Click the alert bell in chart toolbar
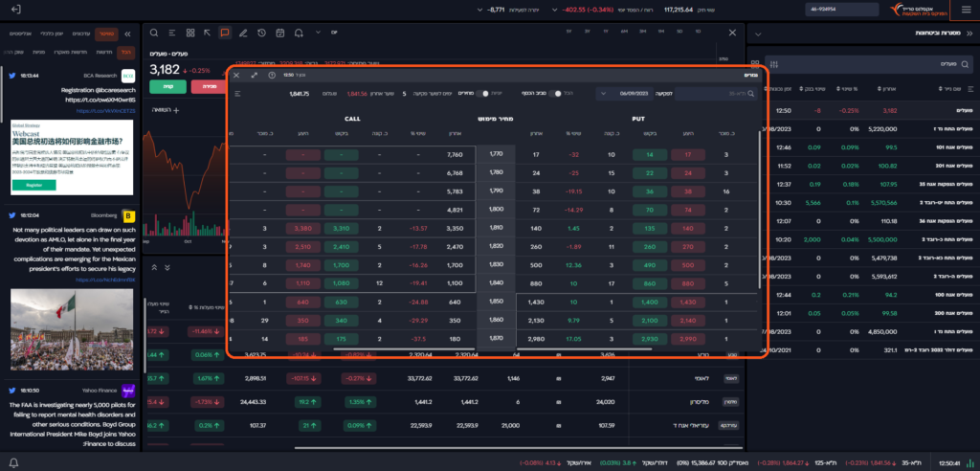The width and height of the screenshot is (980, 471). [x=299, y=33]
